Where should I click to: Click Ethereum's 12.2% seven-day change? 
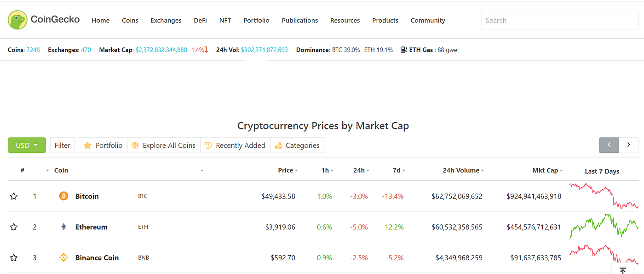point(394,227)
